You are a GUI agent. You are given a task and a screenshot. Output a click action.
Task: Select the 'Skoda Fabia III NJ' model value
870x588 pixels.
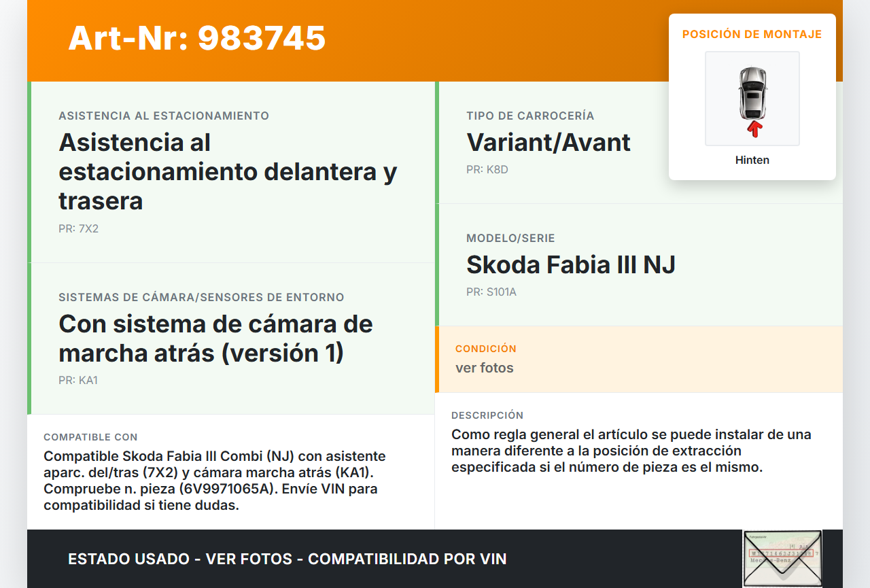click(571, 265)
